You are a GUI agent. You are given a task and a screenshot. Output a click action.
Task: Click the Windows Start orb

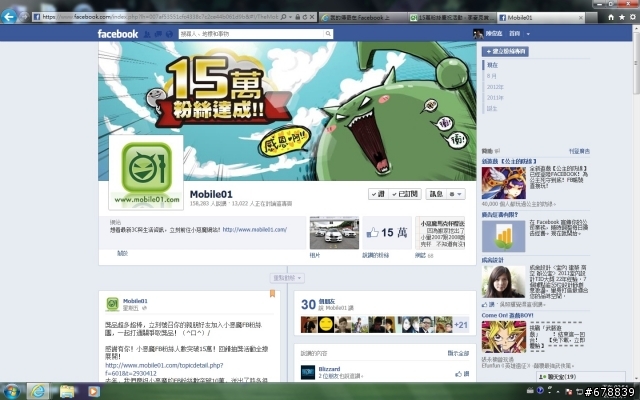point(11,392)
